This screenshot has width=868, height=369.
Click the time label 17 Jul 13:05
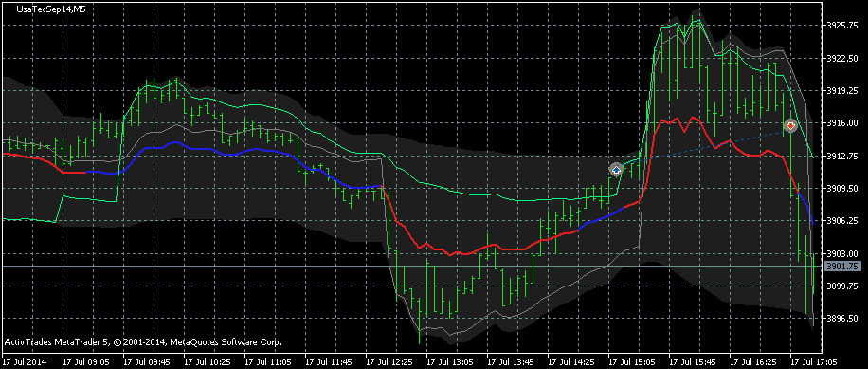click(x=449, y=361)
